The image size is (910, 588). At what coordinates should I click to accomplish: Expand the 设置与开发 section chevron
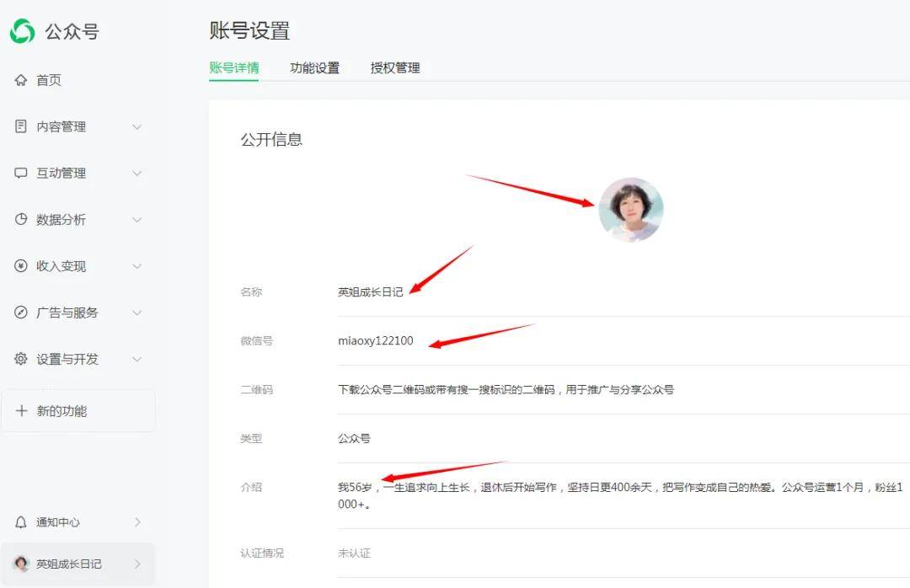[137, 359]
